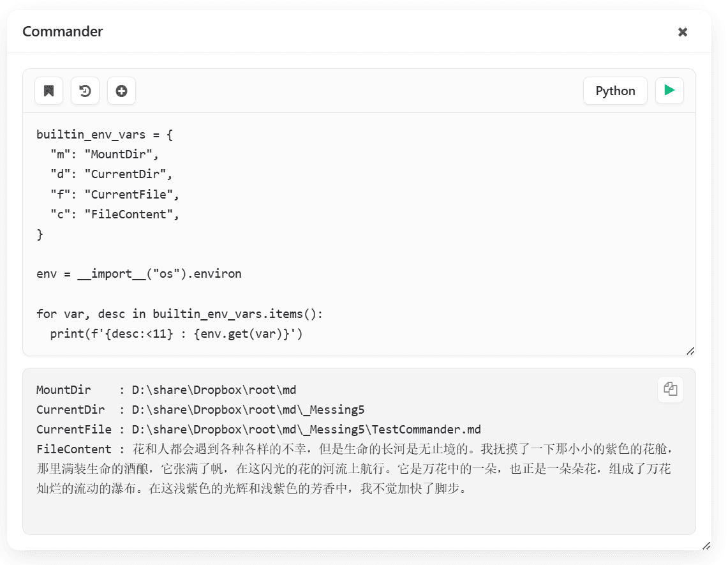
Task: Open the Python language selector
Action: pos(615,91)
